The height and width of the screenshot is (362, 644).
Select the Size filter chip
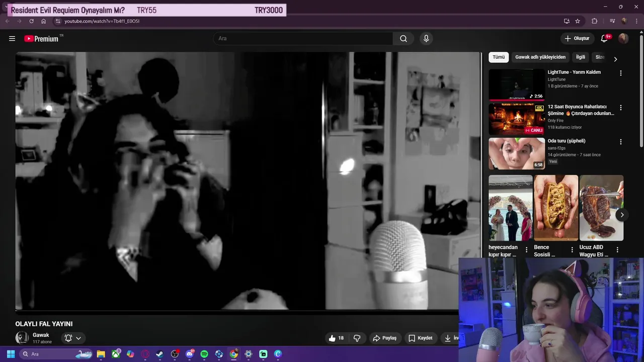600,57
